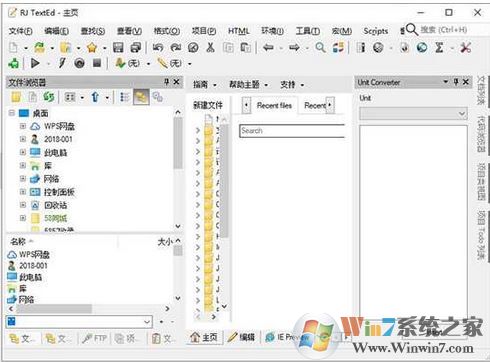The width and height of the screenshot is (490, 362).
Task: Click the globe browser preview icon
Action: coord(422,48)
